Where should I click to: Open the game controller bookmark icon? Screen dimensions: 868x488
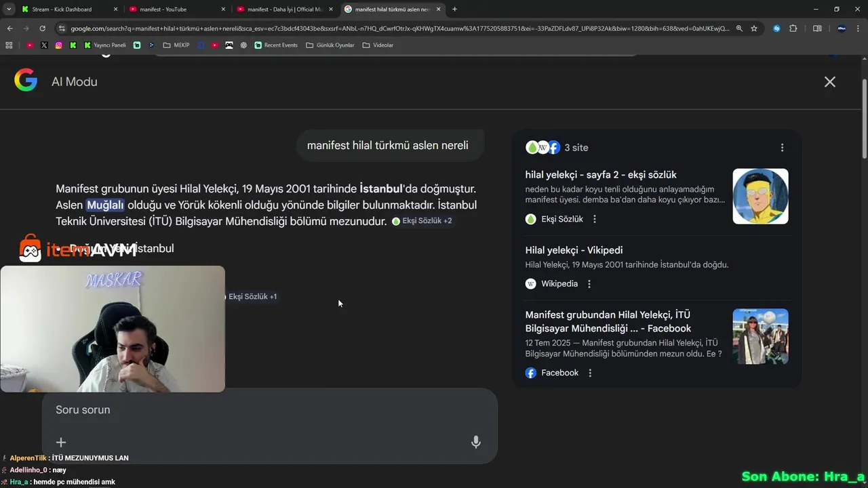click(x=229, y=45)
